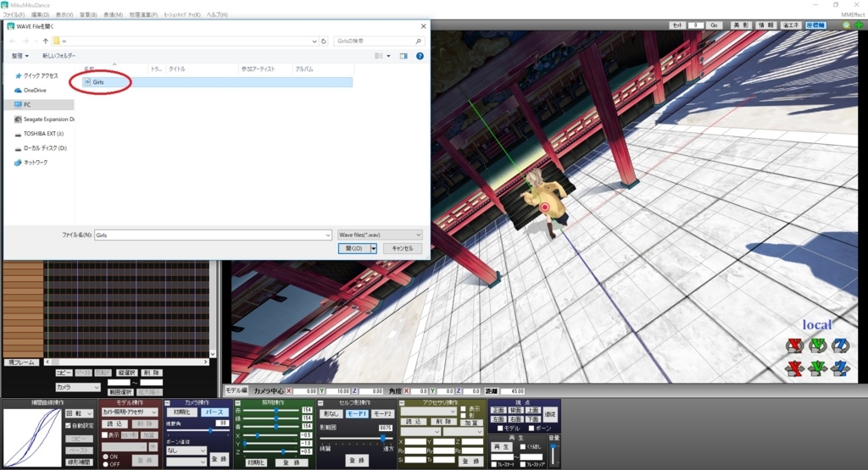Image resolution: width=868 pixels, height=470 pixels.
Task: Open the rotation (回転) interpolation dropdown
Action: tap(79, 413)
